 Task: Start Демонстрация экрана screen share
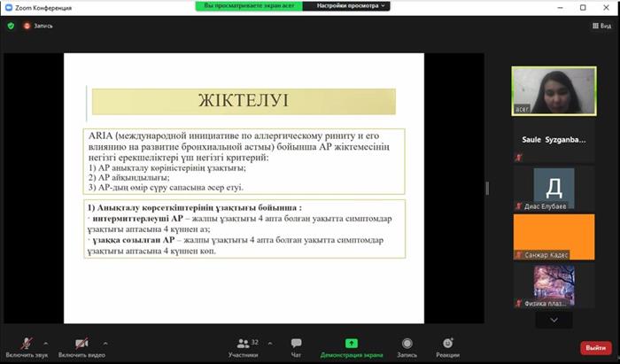(x=352, y=348)
